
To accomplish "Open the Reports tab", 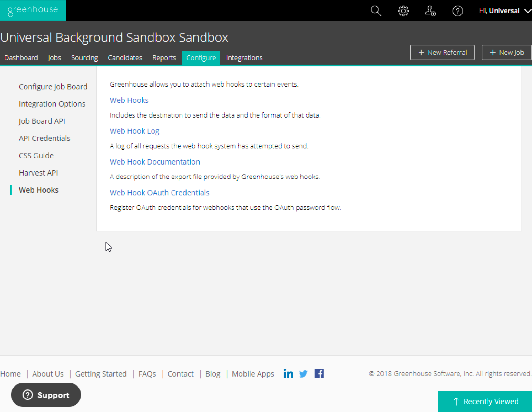I will click(x=164, y=58).
